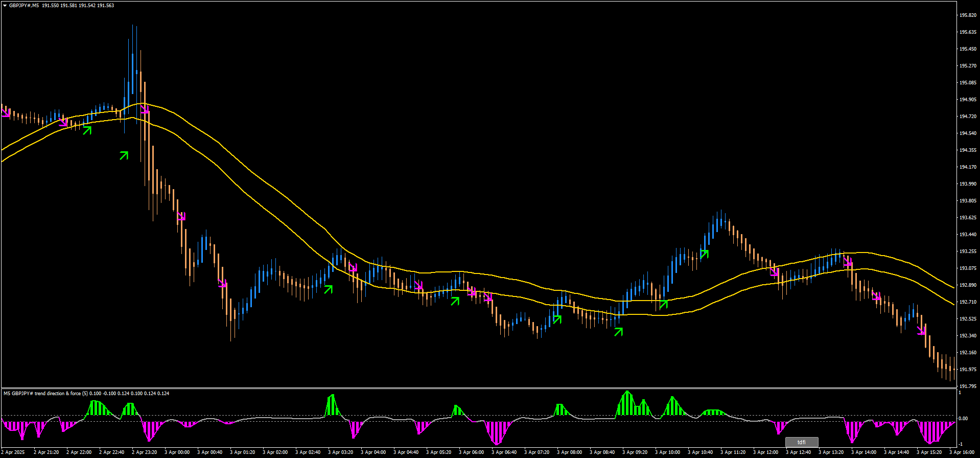The height and width of the screenshot is (458, 980).
Task: Click the GBPJPY#,M5 chart title text
Action: click(x=25, y=6)
